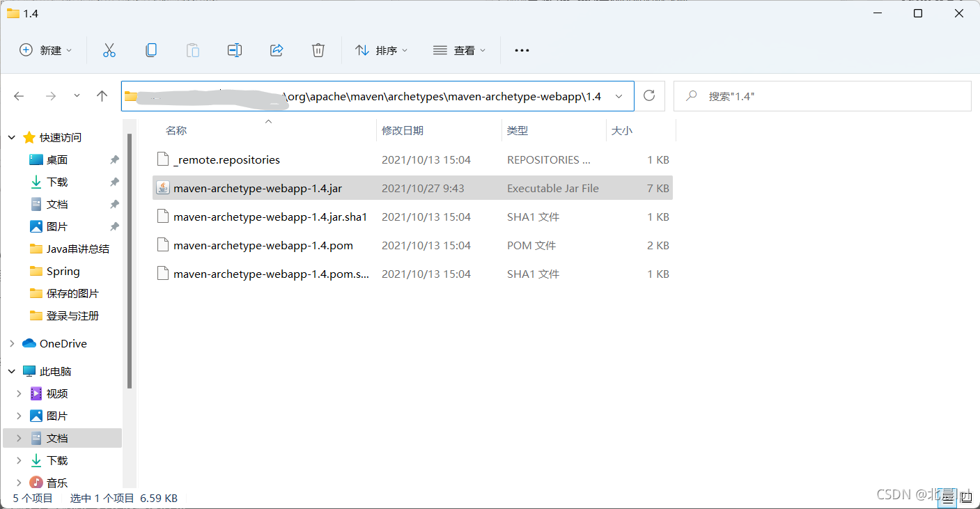
Task: Sort by 名称 column header
Action: 176,130
